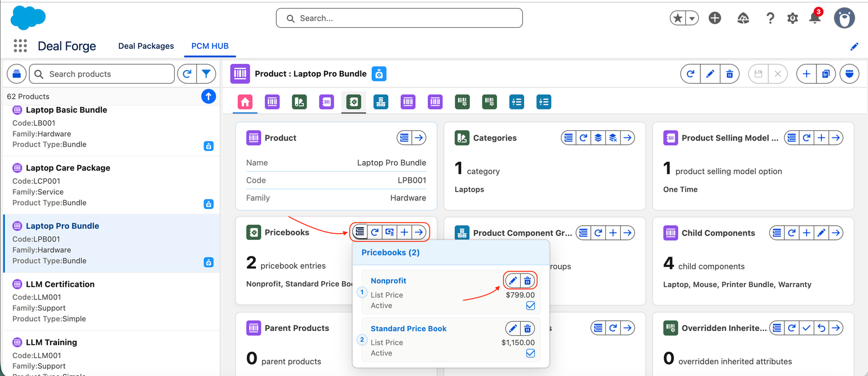Open Product card detail arrow
This screenshot has height=376, width=868.
point(419,138)
